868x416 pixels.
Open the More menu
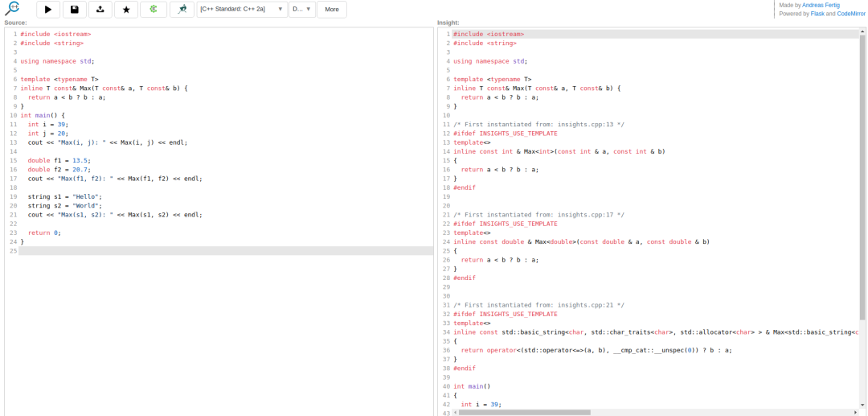332,10
